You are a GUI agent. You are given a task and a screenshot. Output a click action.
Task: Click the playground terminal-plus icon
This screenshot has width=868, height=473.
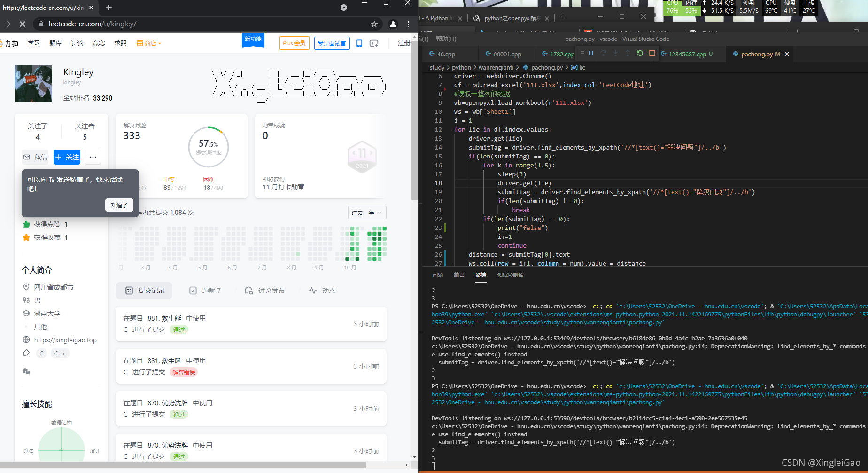click(374, 43)
